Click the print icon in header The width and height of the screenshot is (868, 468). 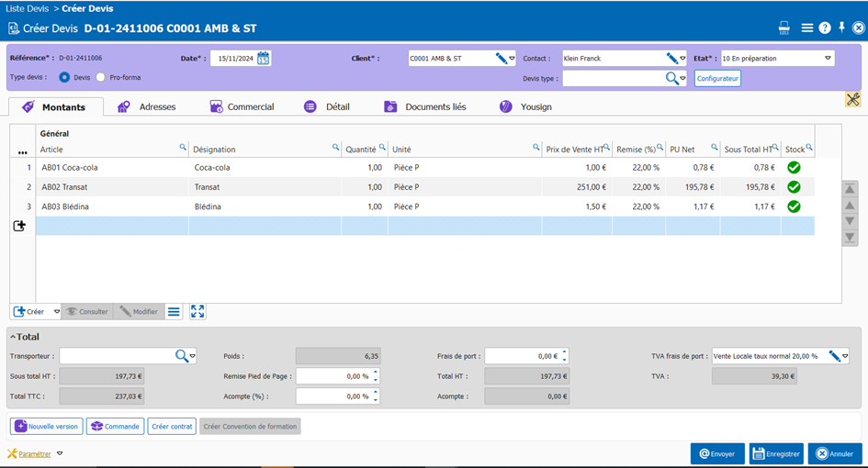pyautogui.click(x=784, y=28)
